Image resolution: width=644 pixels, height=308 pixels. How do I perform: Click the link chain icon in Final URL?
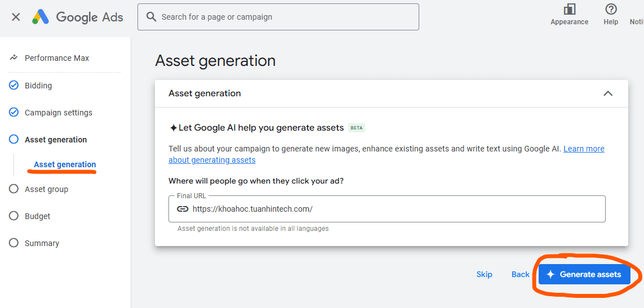tap(183, 209)
